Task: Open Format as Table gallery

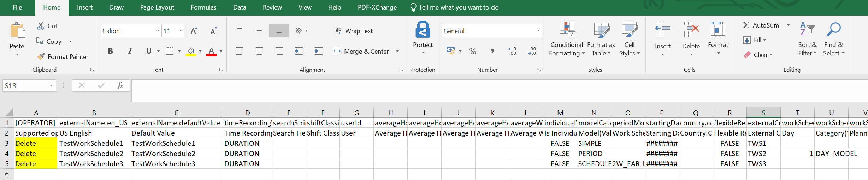Action: [601, 39]
